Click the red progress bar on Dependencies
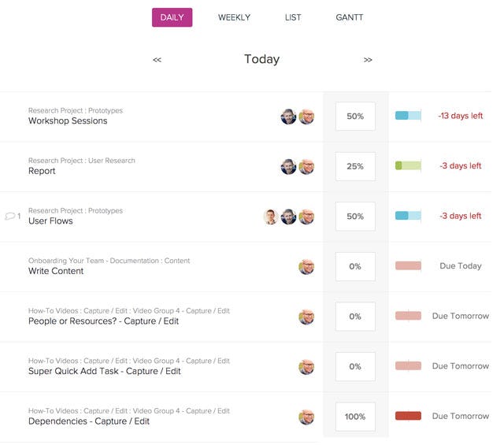Screen dimensions: 504x445 (x=408, y=416)
